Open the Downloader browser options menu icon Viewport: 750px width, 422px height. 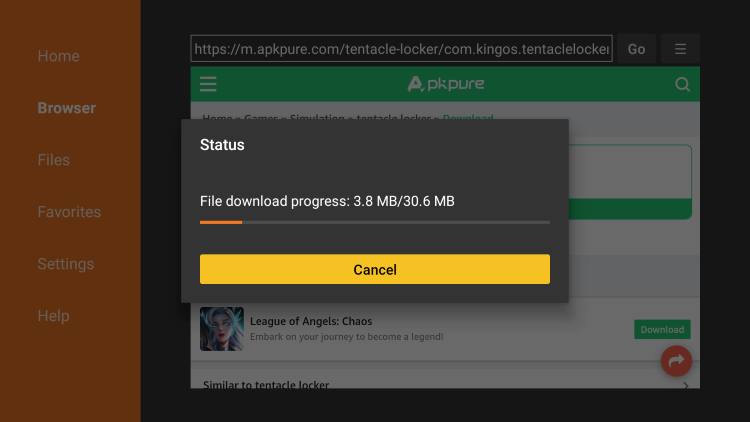click(x=680, y=49)
